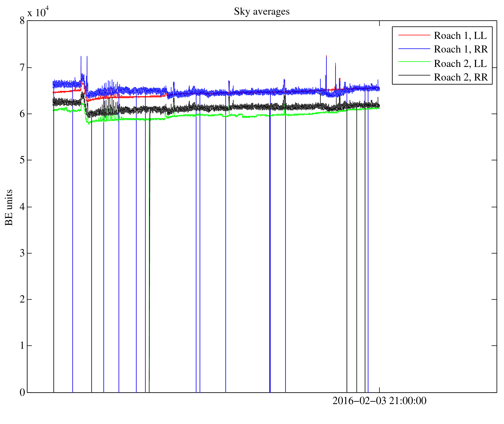Click the y-axis tick label 7
Image resolution: width=504 pixels, height=424 pixels.
(x=22, y=68)
